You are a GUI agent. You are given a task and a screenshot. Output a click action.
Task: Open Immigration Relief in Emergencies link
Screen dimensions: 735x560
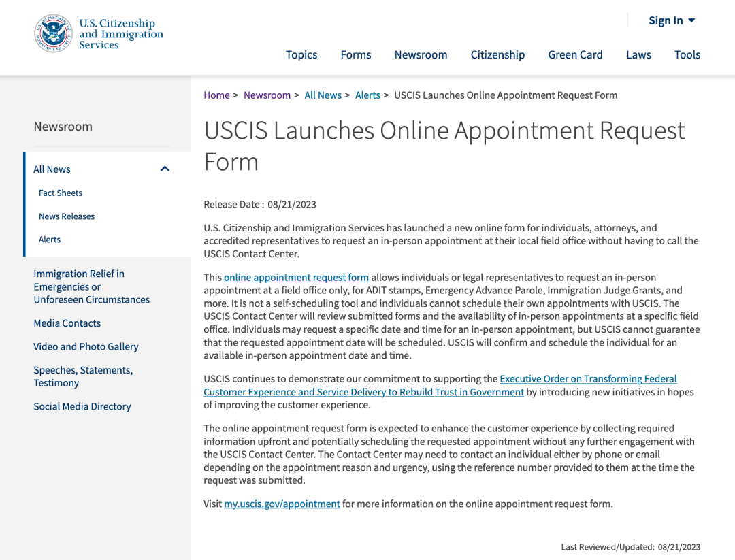[x=91, y=286]
